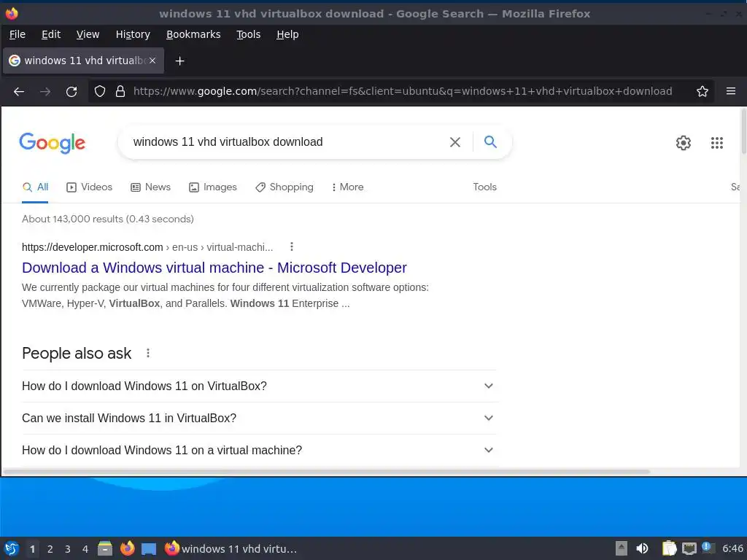
Task: Click the show desktop taskbar icon
Action: click(x=149, y=549)
